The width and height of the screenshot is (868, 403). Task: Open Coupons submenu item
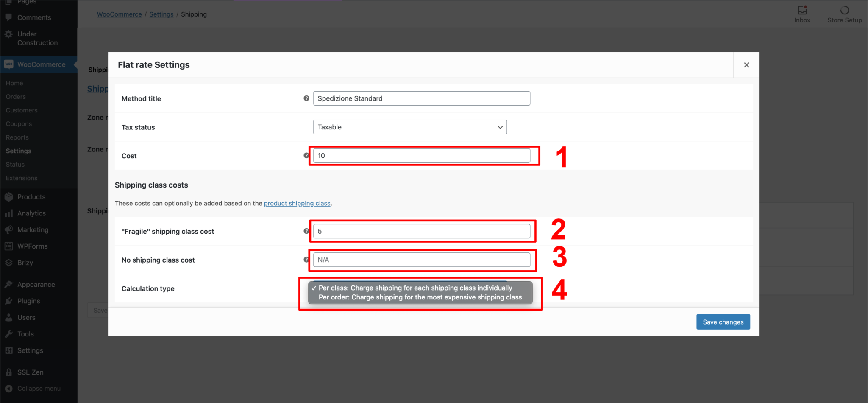tap(19, 124)
